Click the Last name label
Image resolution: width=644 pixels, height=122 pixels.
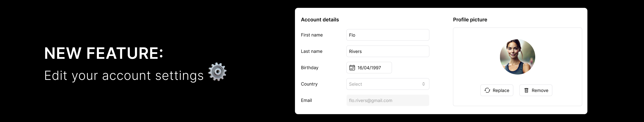(x=311, y=51)
